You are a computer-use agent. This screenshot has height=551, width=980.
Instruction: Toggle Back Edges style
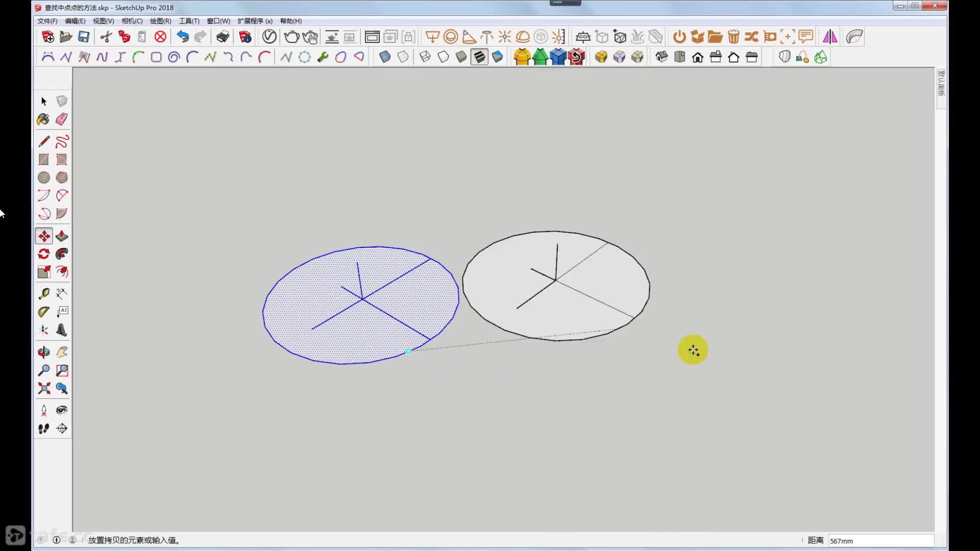click(403, 57)
